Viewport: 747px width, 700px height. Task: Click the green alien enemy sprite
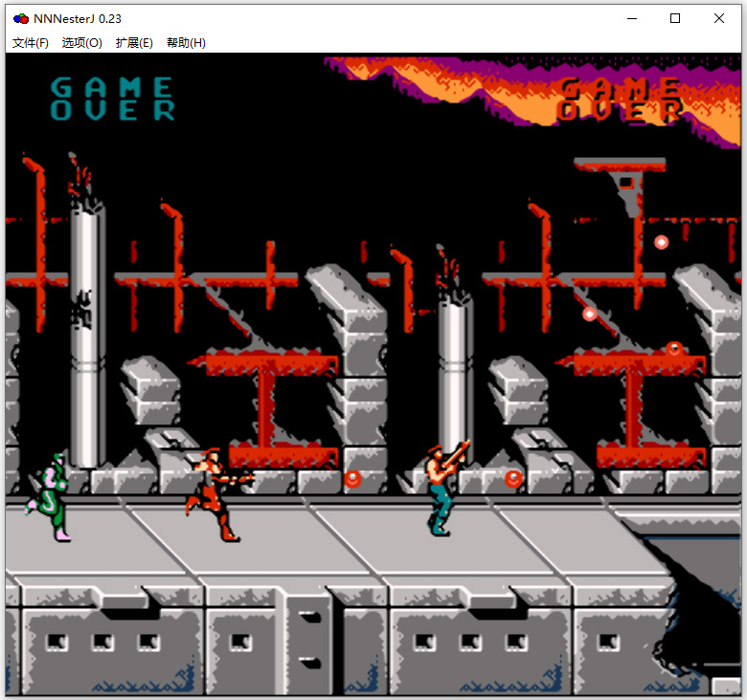(x=50, y=497)
